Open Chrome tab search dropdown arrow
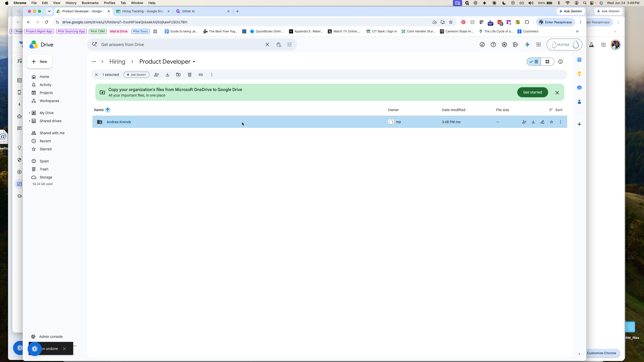644x362 pixels. pos(49,11)
